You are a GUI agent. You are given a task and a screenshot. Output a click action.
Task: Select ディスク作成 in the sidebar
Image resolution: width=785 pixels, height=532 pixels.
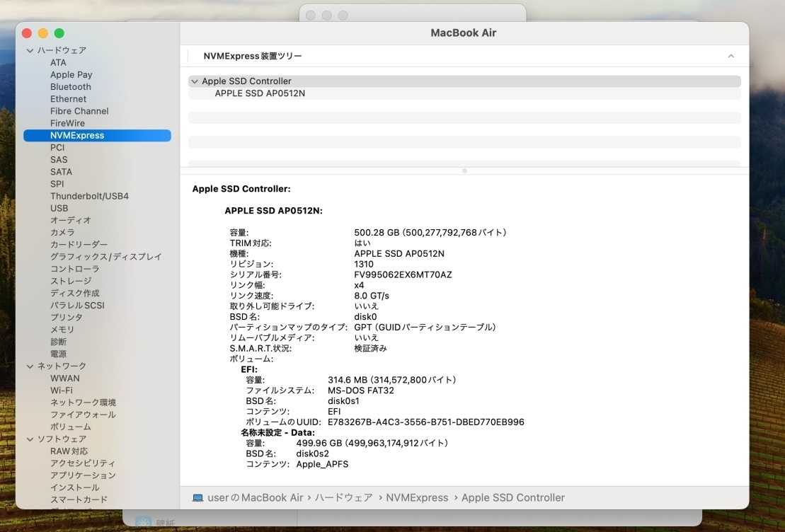[74, 293]
